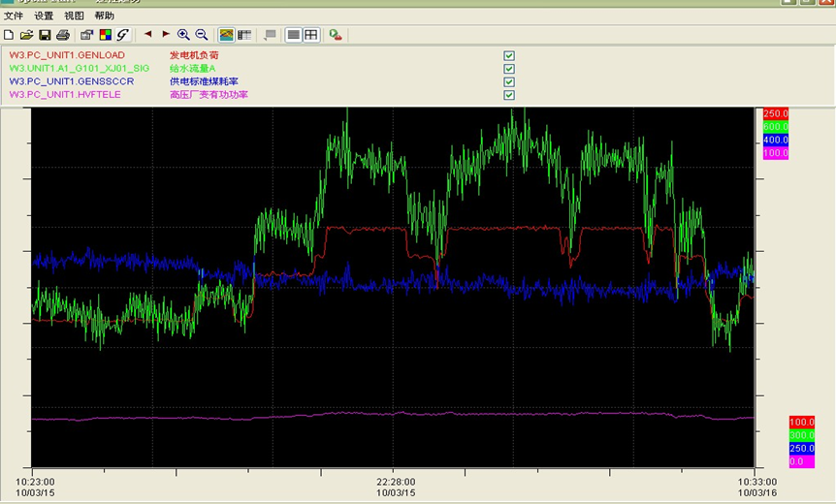Viewport: 836px width, 504px height.
Task: Click green upper limit value 600.0
Action: click(x=776, y=127)
